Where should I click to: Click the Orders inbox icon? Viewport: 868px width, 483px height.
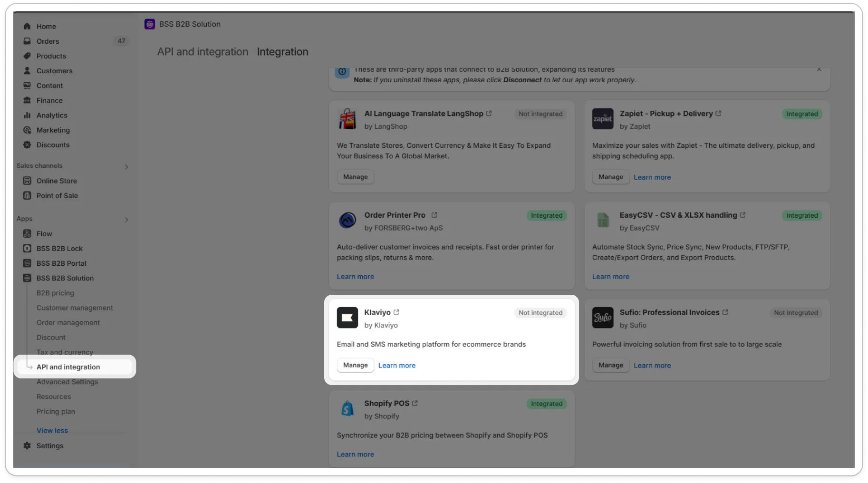[27, 41]
